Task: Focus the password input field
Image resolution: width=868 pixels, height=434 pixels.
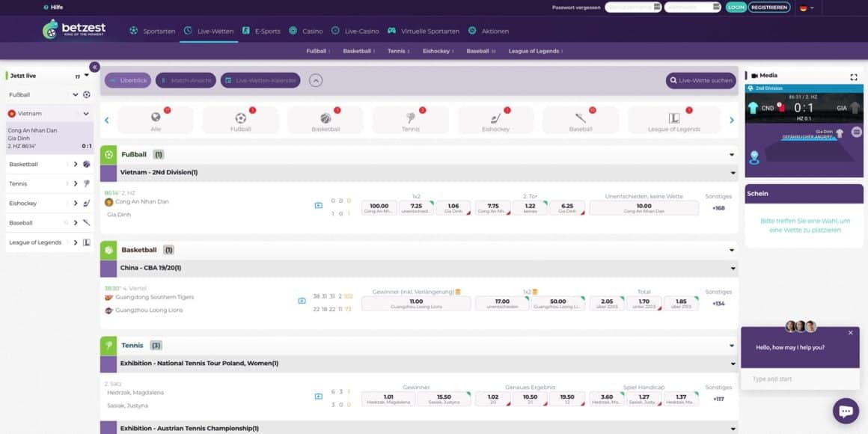Action: [x=692, y=7]
